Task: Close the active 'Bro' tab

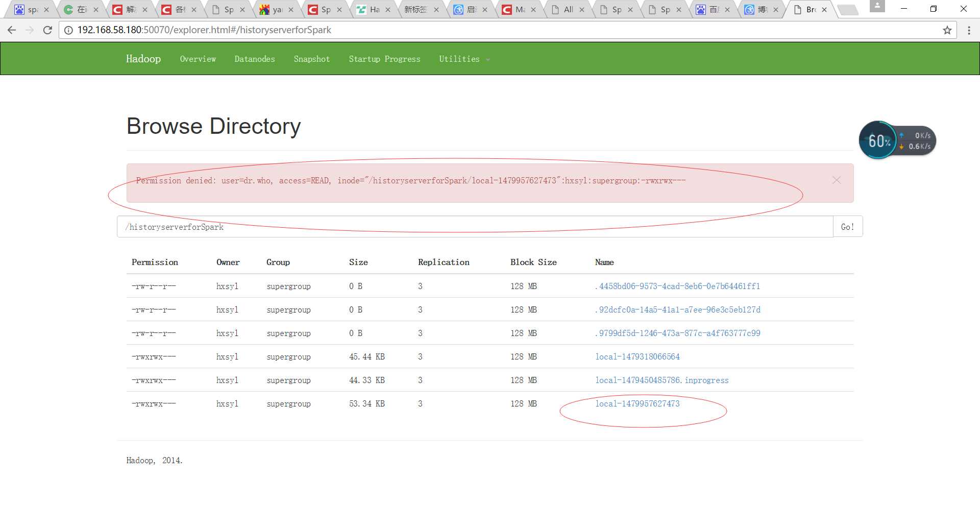Action: (824, 10)
